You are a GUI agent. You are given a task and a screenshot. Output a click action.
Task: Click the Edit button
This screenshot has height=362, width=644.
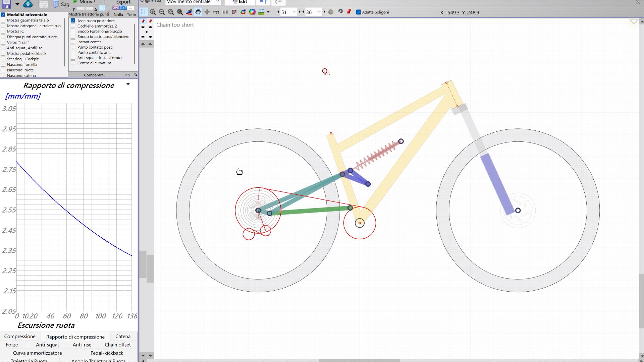tap(240, 2)
